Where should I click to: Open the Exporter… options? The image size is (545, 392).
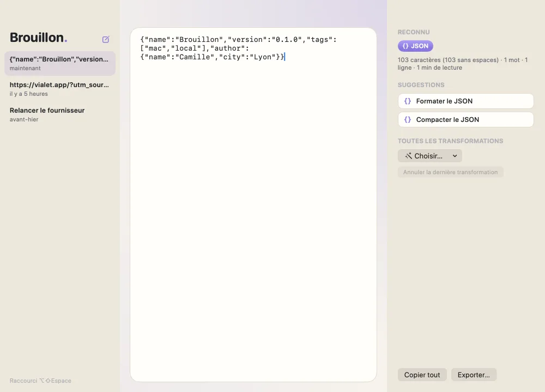click(x=474, y=375)
